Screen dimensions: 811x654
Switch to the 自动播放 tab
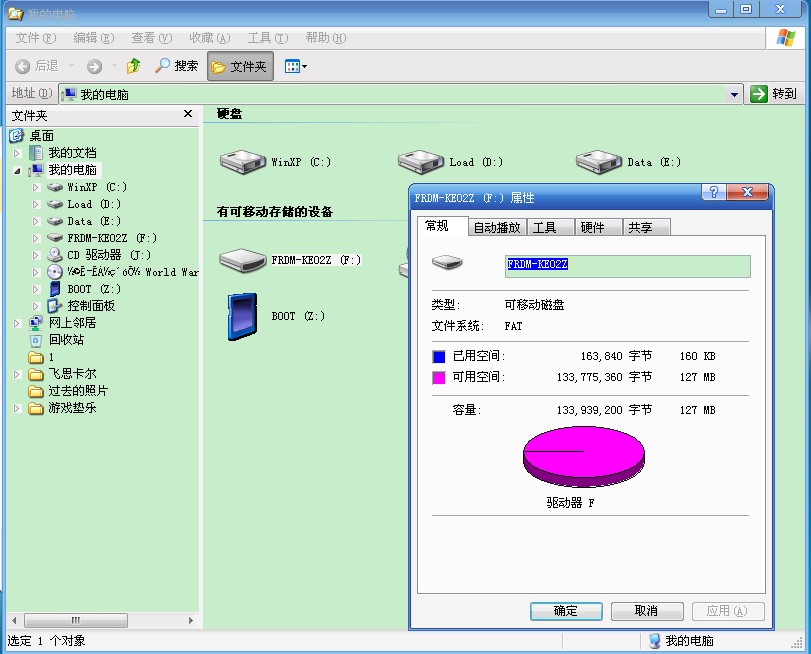[x=497, y=228]
